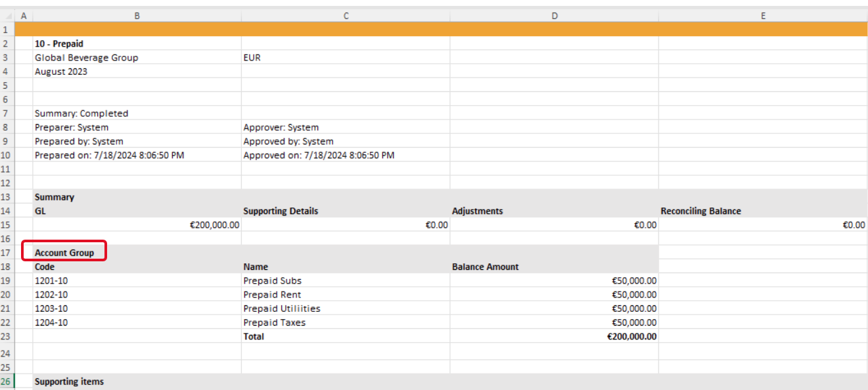Select the Prepaid Rent name cell
This screenshot has width=868, height=390.
346,295
